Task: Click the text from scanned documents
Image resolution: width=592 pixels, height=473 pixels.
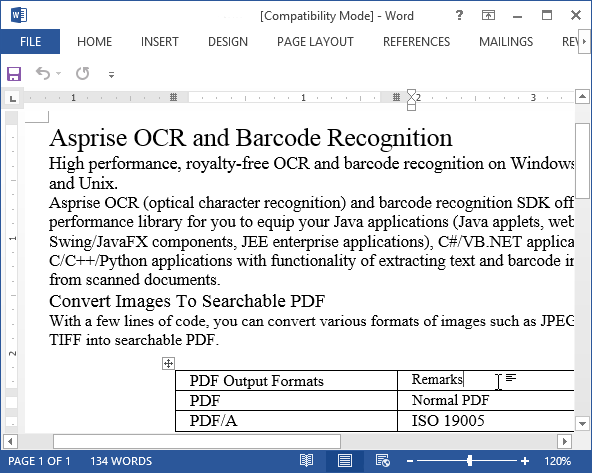Action: pos(135,280)
